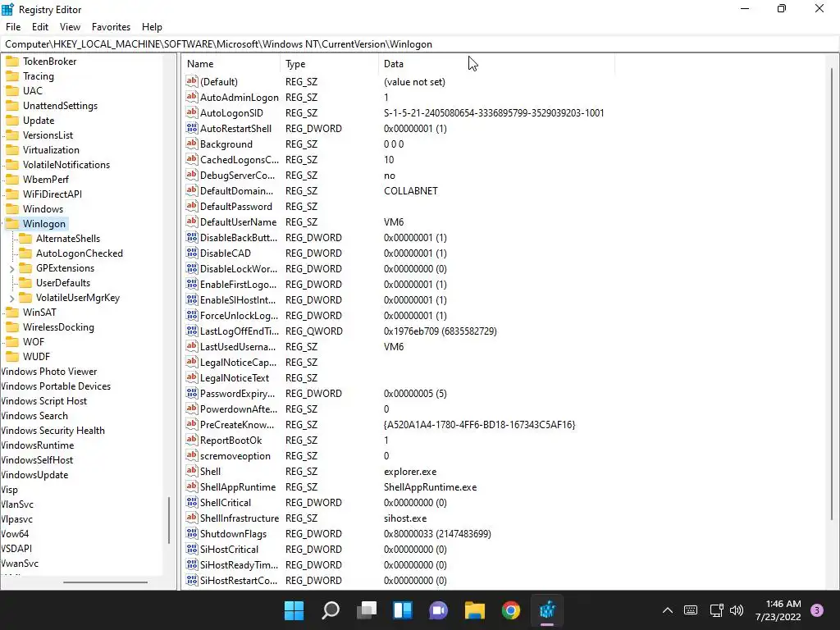Viewport: 840px width, 630px height.
Task: Click the registry path address bar
Action: click(419, 44)
